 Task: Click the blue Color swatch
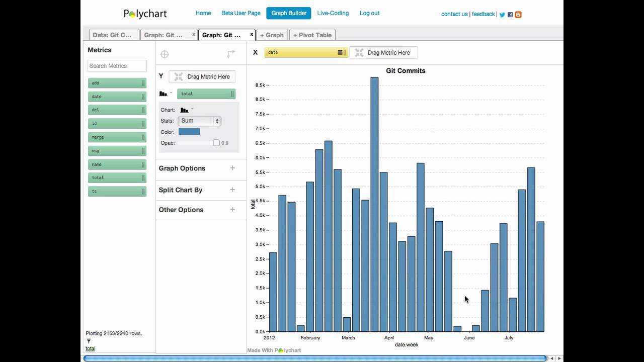tap(189, 132)
